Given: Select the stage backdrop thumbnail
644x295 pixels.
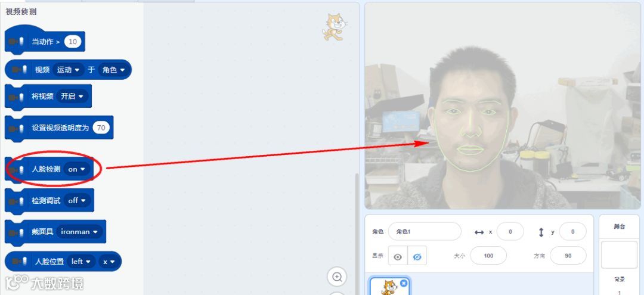Looking at the screenshot, I should [620, 255].
